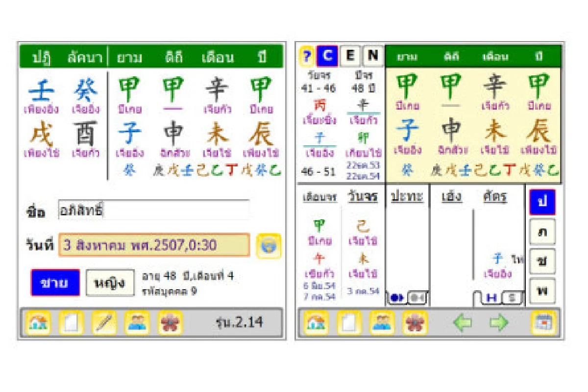Image resolution: width=588 pixels, height=392 pixels.
Task: Open the underlined ศัตรู heading
Action: [x=495, y=197]
